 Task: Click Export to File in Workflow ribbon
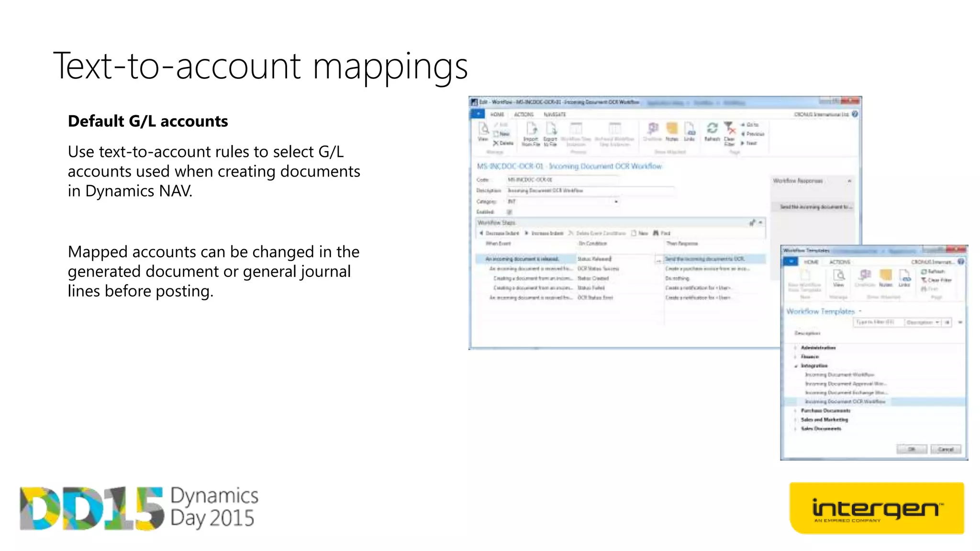551,134
